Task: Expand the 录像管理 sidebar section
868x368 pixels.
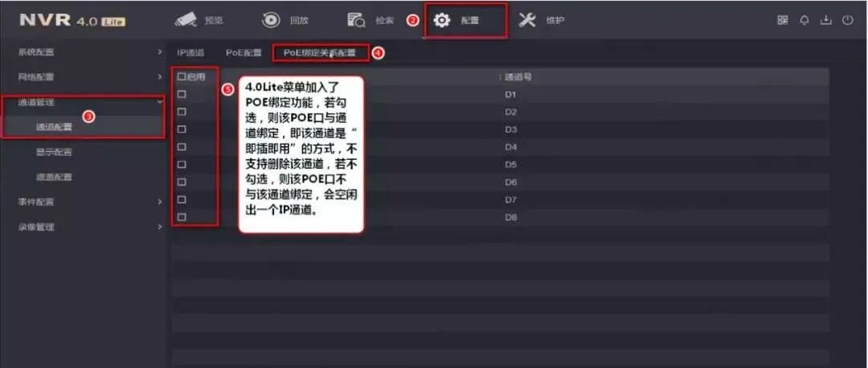Action: 83,227
